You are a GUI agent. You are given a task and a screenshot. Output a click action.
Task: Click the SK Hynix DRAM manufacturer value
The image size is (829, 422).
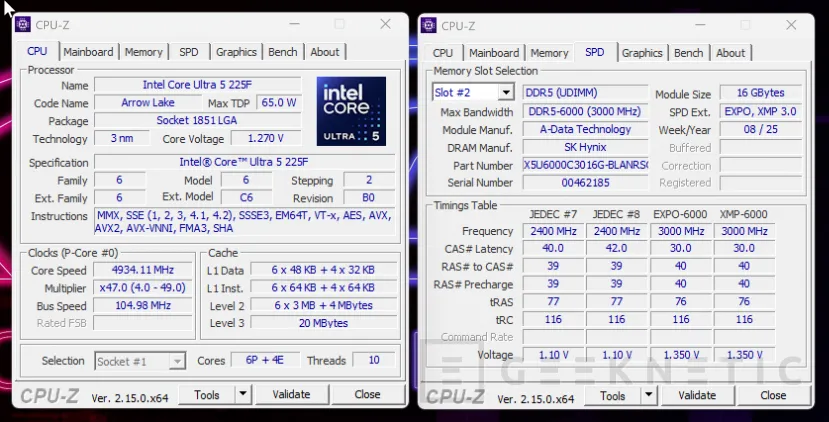coord(585,148)
